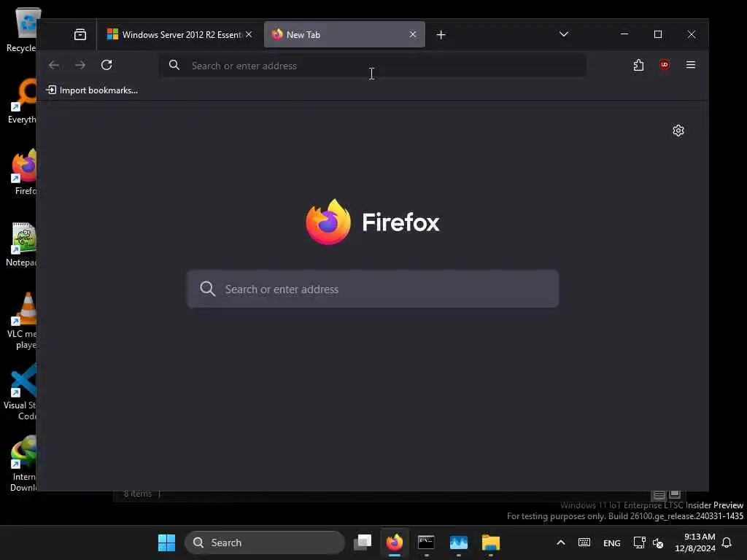Open the monitor graph app on taskbar
The image size is (747, 560).
point(458,542)
